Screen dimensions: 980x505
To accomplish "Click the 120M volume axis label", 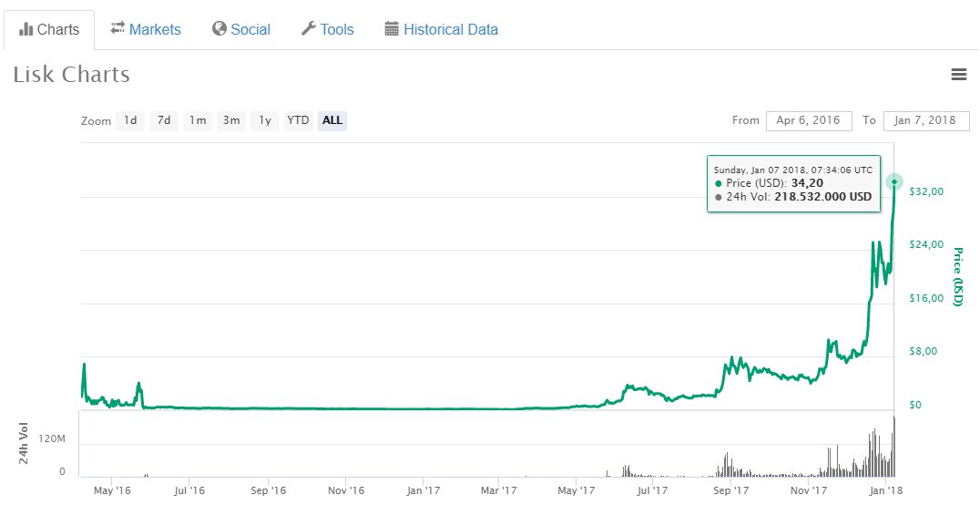I will click(51, 439).
